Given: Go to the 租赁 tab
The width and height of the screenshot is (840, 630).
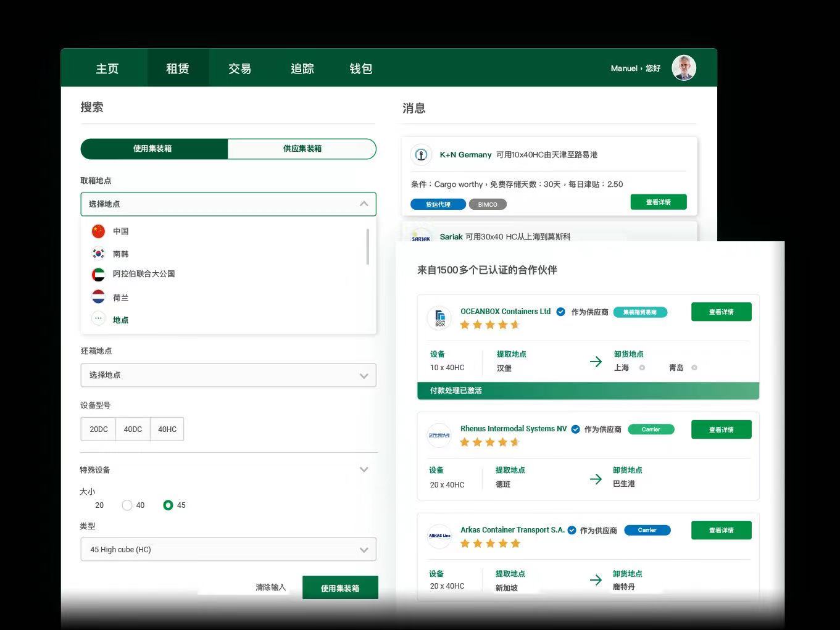Looking at the screenshot, I should 178,68.
